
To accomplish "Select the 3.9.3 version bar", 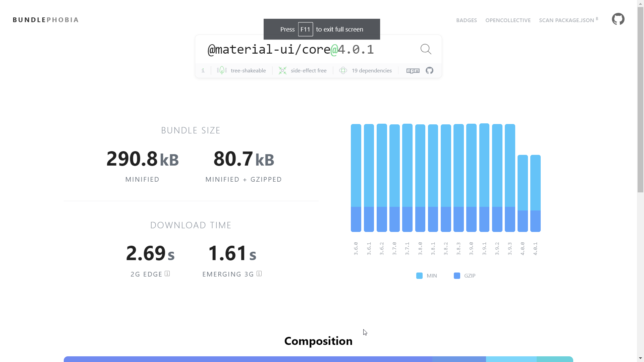I will pos(510,178).
